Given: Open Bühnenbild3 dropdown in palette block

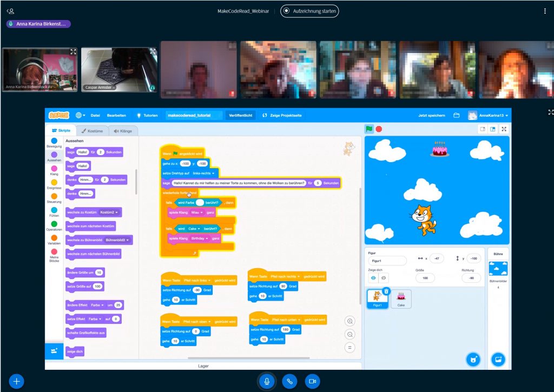Looking at the screenshot, I should pyautogui.click(x=117, y=240).
